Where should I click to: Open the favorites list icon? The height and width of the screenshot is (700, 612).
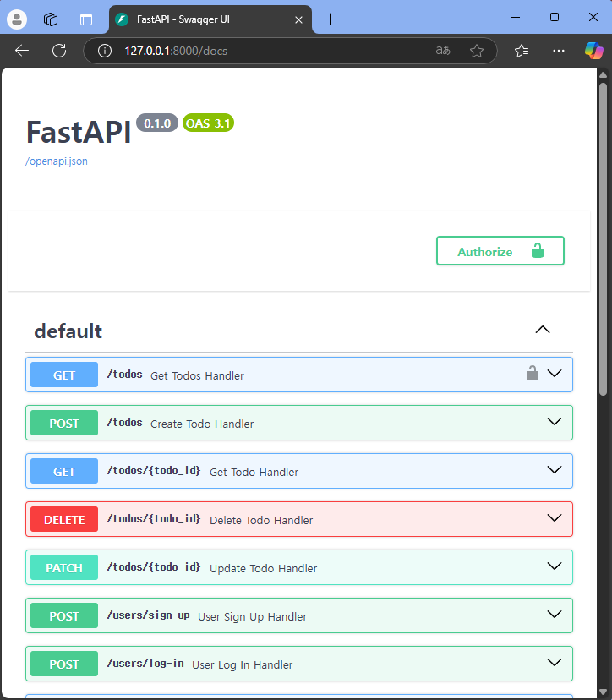[x=522, y=51]
